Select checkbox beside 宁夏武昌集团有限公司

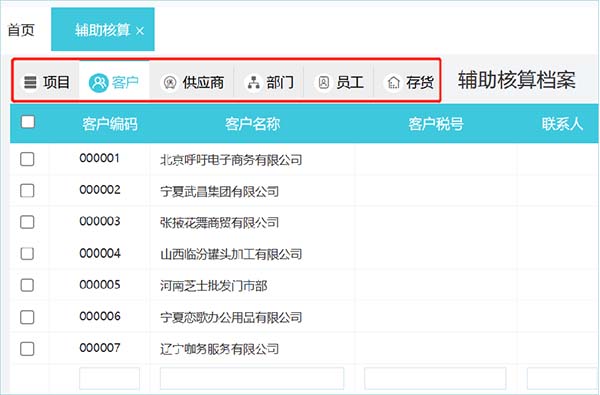27,190
